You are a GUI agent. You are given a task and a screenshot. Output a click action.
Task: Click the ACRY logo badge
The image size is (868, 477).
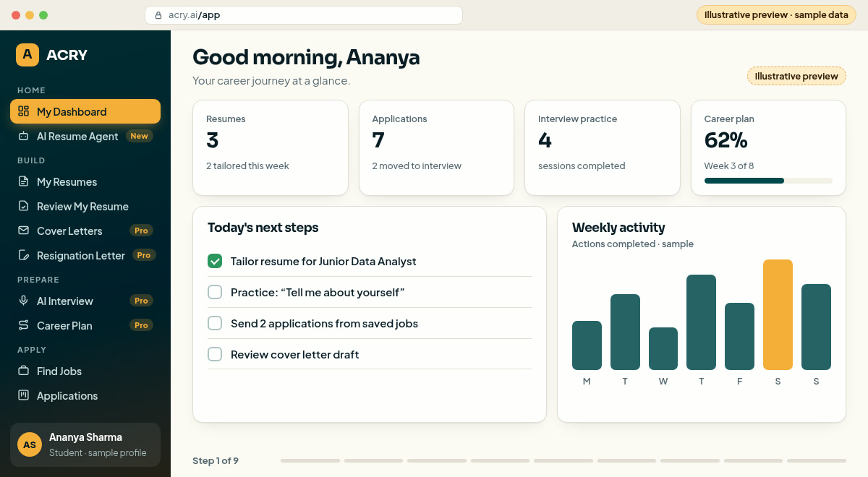[27, 55]
